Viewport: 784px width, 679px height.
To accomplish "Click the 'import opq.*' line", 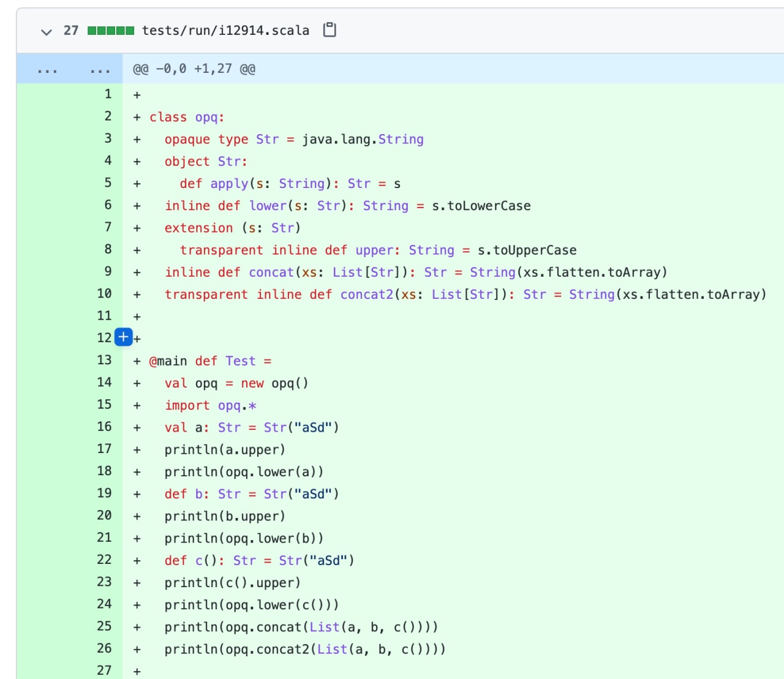I will [x=210, y=405].
